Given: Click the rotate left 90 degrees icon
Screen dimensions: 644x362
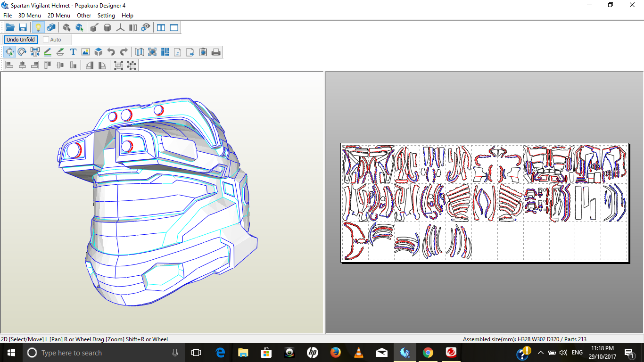Looking at the screenshot, I should tap(89, 65).
